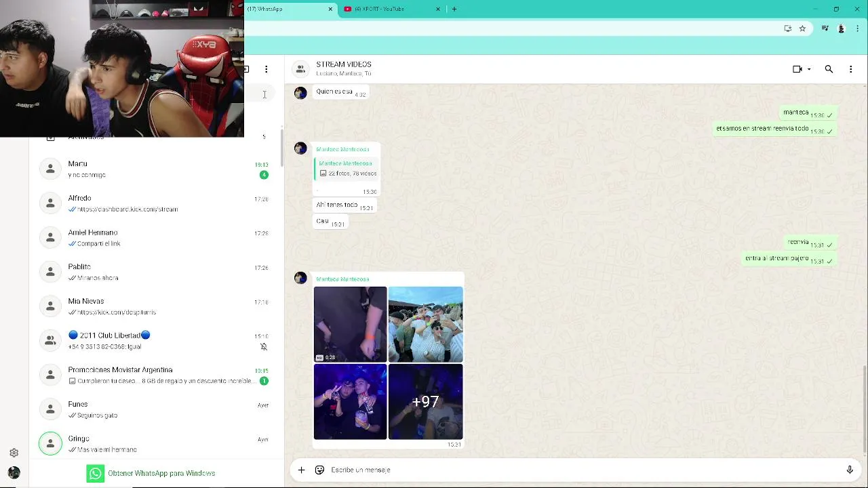
Task: Open WhatsApp settings gear icon
Action: [14, 453]
